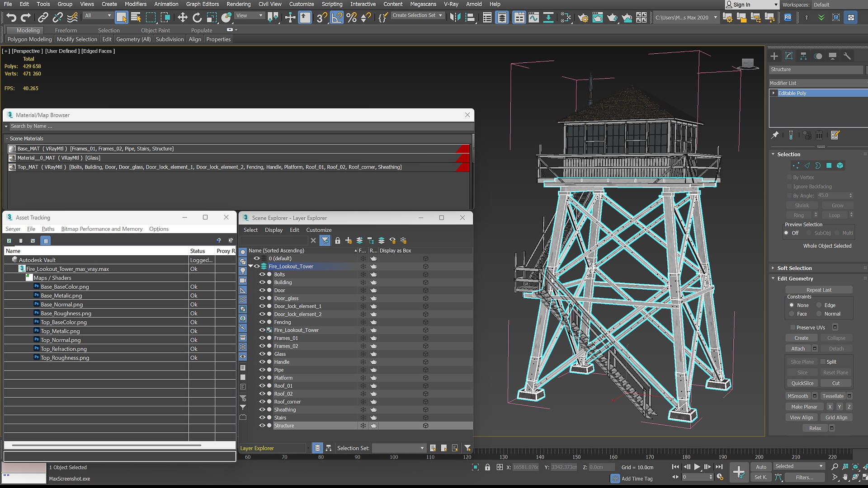Open the Modify command panel tab
The image size is (868, 488).
tap(789, 56)
